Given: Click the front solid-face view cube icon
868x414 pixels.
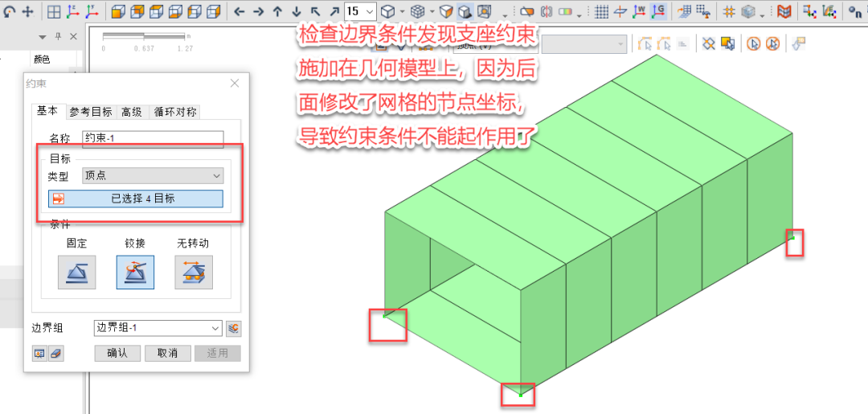Looking at the screenshot, I should click(x=118, y=11).
